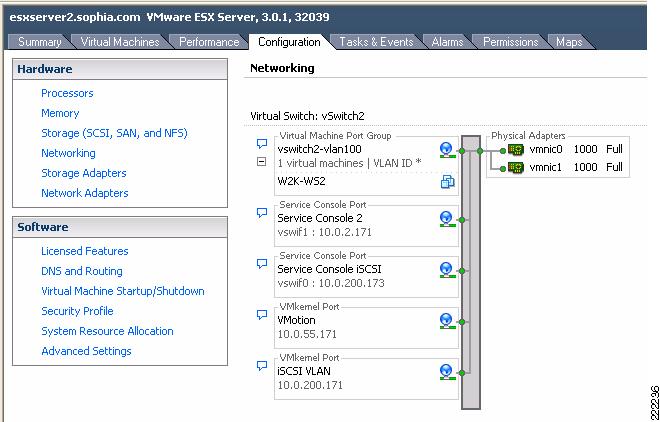Open the Virtual Machines tab
660x422 pixels.
point(120,42)
